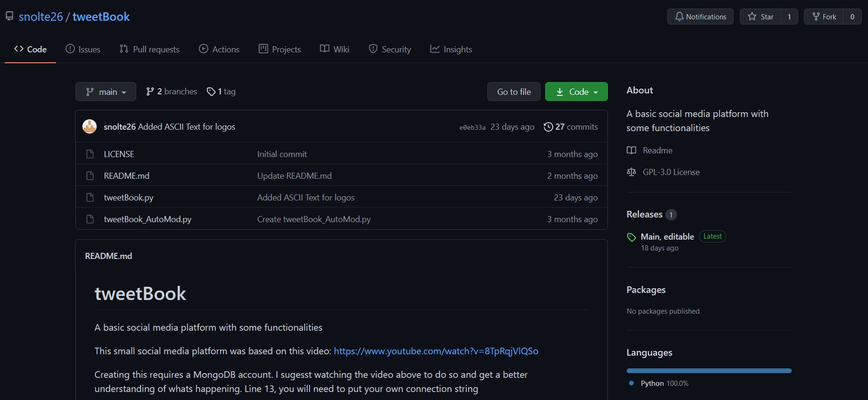
Task: Open the Packages heading link
Action: 646,290
